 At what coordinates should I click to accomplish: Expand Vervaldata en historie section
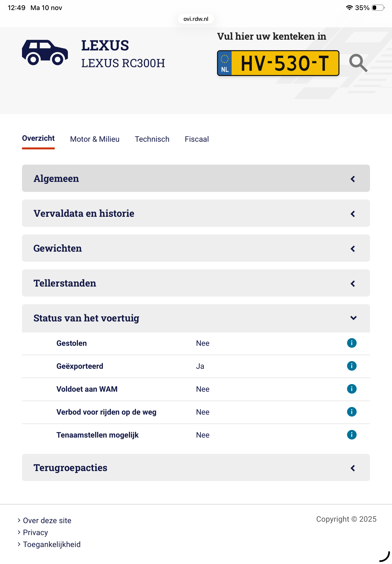click(196, 213)
